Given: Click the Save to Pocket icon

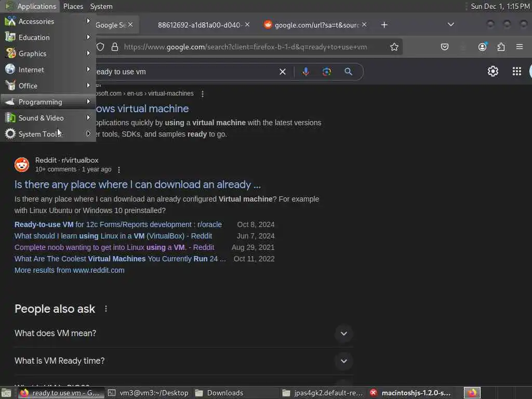Looking at the screenshot, I should point(445,47).
